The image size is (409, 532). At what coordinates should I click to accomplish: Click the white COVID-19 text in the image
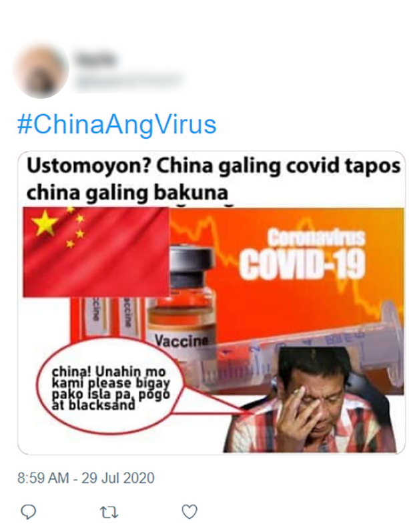[x=302, y=265]
